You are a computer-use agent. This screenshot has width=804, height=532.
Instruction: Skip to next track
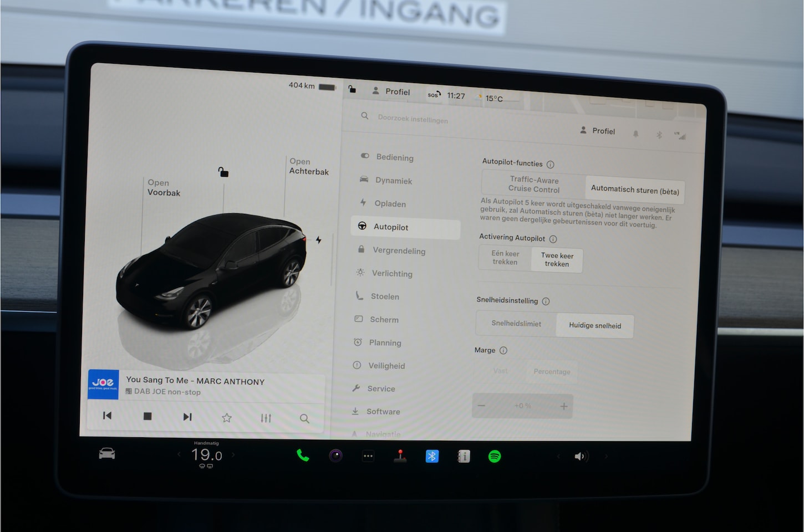tap(187, 417)
